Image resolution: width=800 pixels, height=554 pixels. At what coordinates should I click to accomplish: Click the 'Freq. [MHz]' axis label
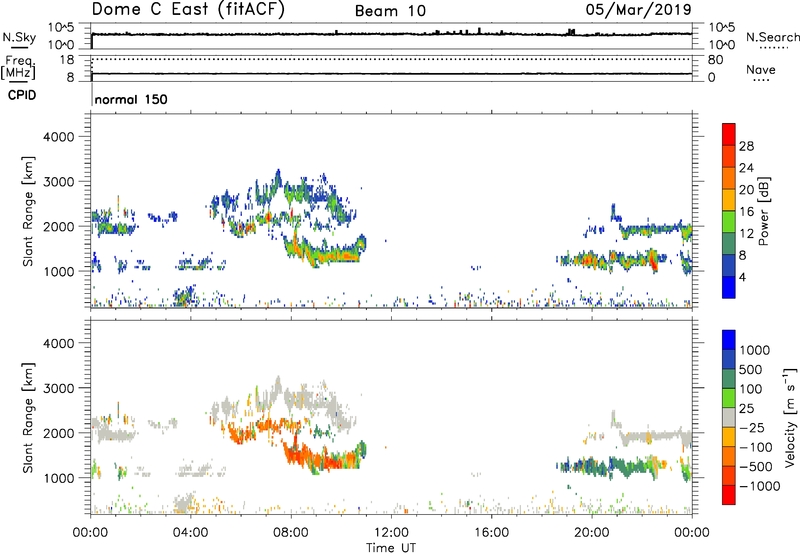click(x=18, y=67)
